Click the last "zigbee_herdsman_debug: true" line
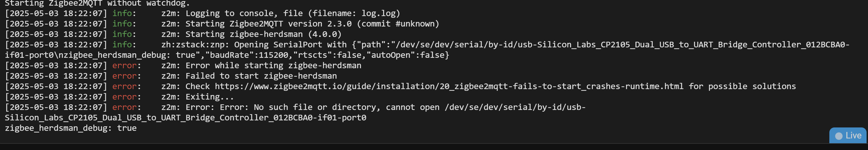 (x=71, y=128)
